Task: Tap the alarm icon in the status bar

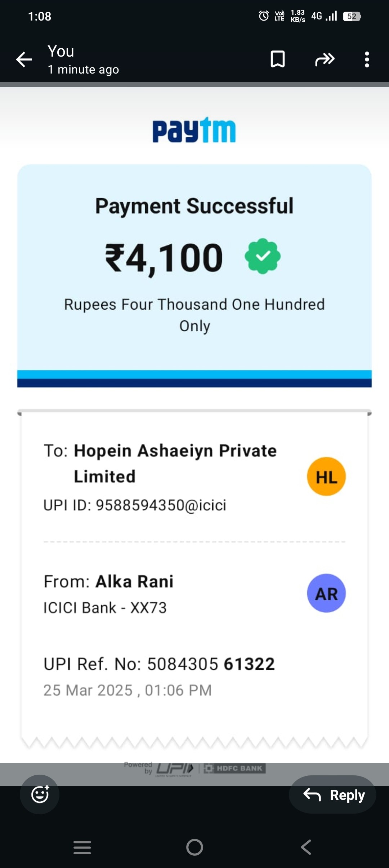Action: click(x=264, y=16)
